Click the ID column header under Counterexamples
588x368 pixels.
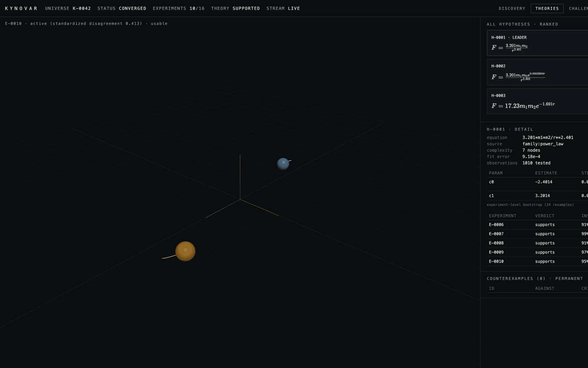(491, 289)
